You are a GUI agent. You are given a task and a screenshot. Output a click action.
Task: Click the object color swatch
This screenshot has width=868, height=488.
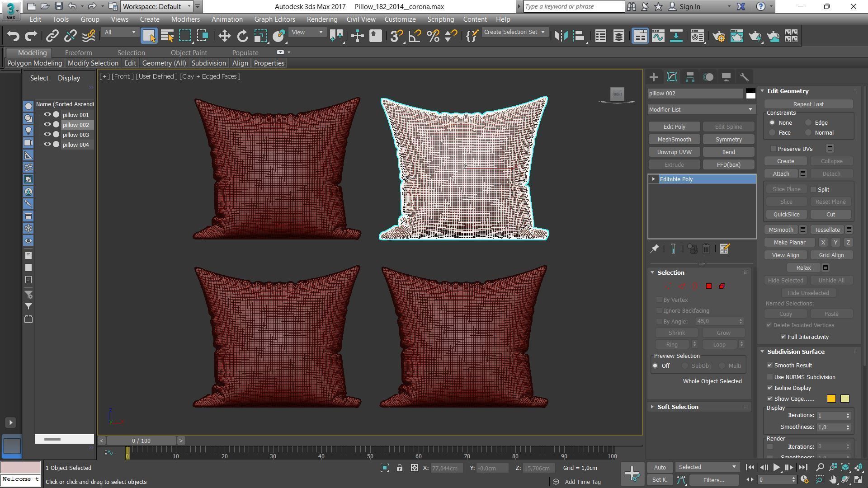pyautogui.click(x=750, y=94)
